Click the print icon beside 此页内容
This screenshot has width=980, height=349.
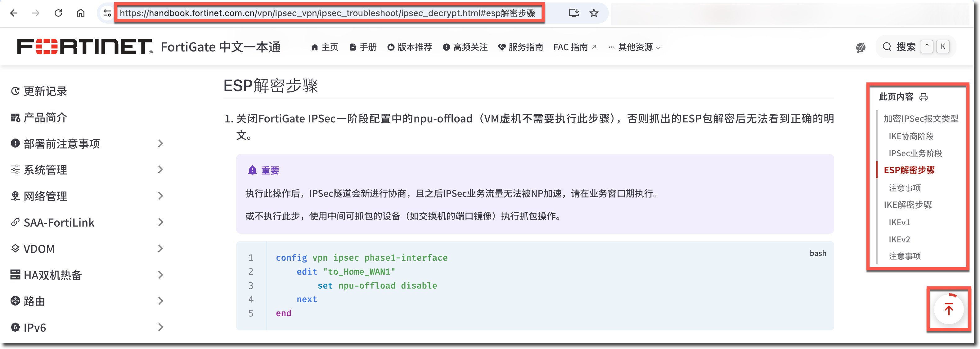tap(923, 98)
